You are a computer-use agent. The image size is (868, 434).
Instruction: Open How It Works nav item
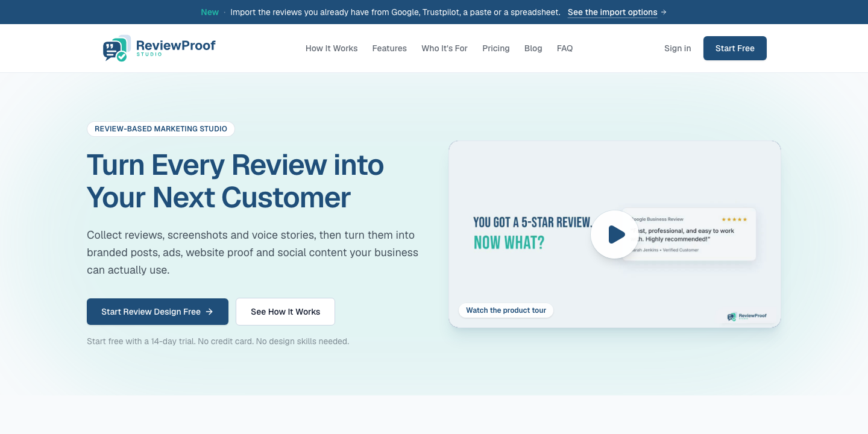(332, 48)
